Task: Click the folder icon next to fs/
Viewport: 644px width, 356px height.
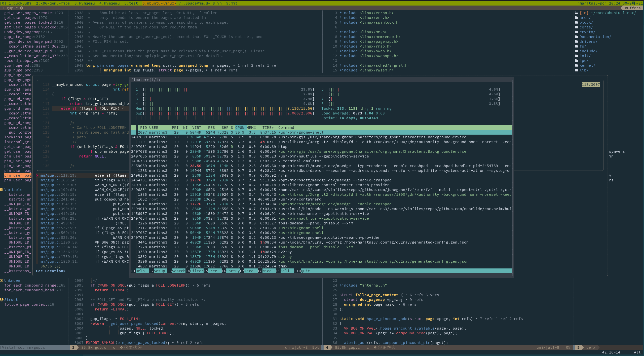Action: pyautogui.click(x=577, y=46)
